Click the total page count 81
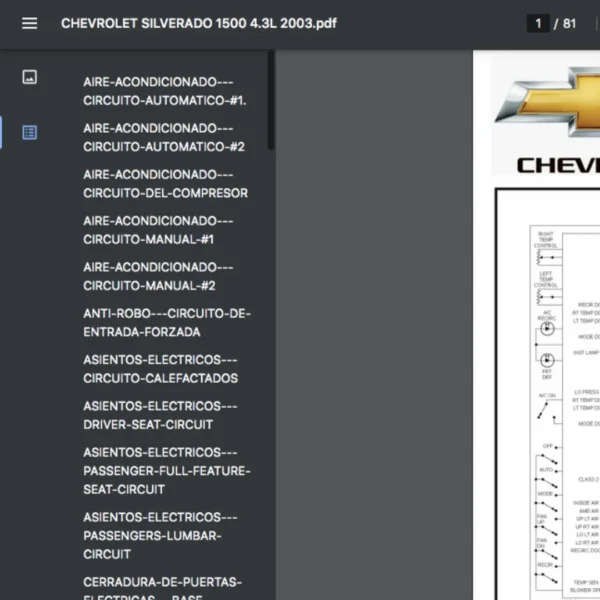This screenshot has height=600, width=600. click(x=569, y=23)
